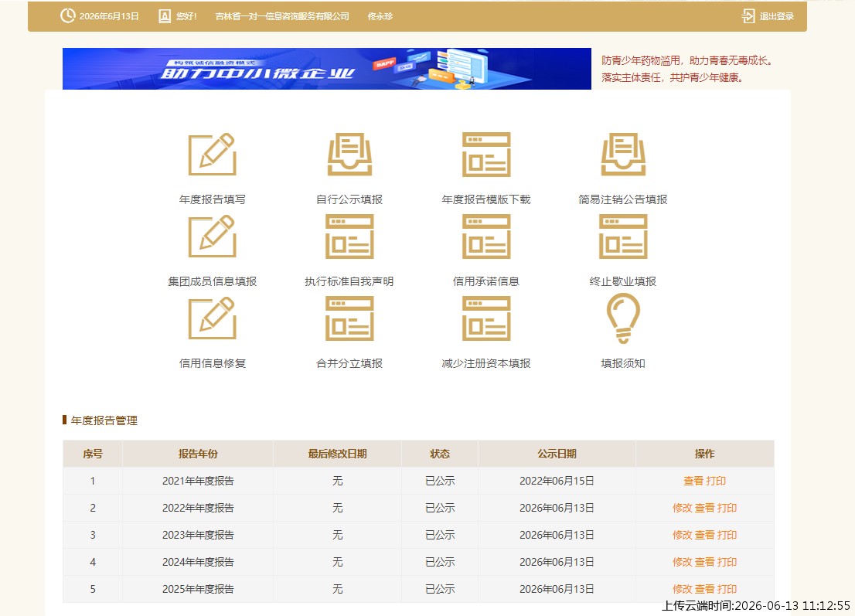Screen dimensions: 855x616
Task: Select the 信用承诺信息 icon
Action: [486, 236]
